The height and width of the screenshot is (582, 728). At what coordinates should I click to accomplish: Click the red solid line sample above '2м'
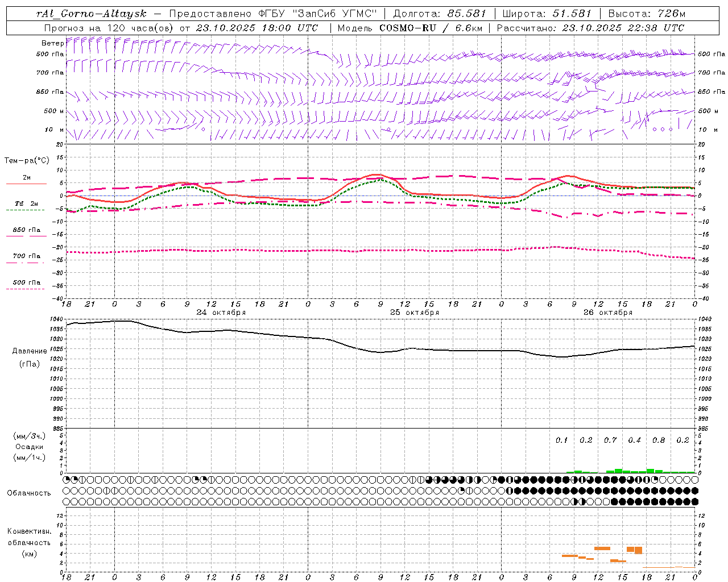click(x=26, y=184)
